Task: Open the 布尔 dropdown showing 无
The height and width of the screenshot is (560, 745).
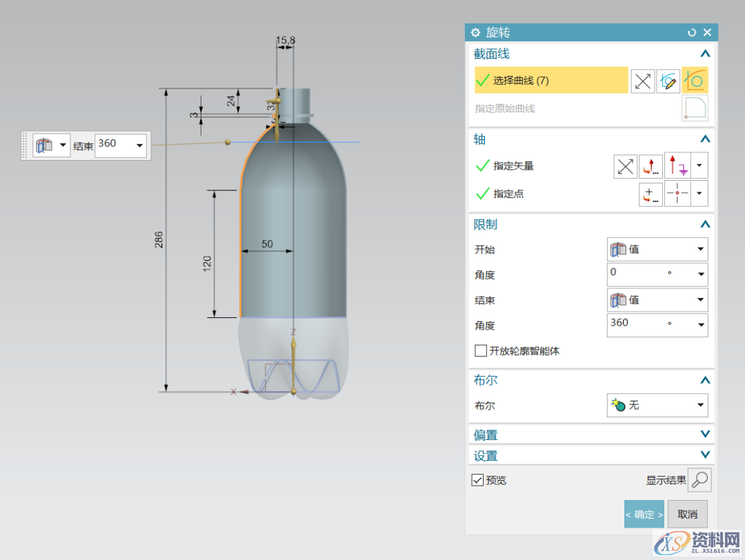Action: tap(657, 406)
